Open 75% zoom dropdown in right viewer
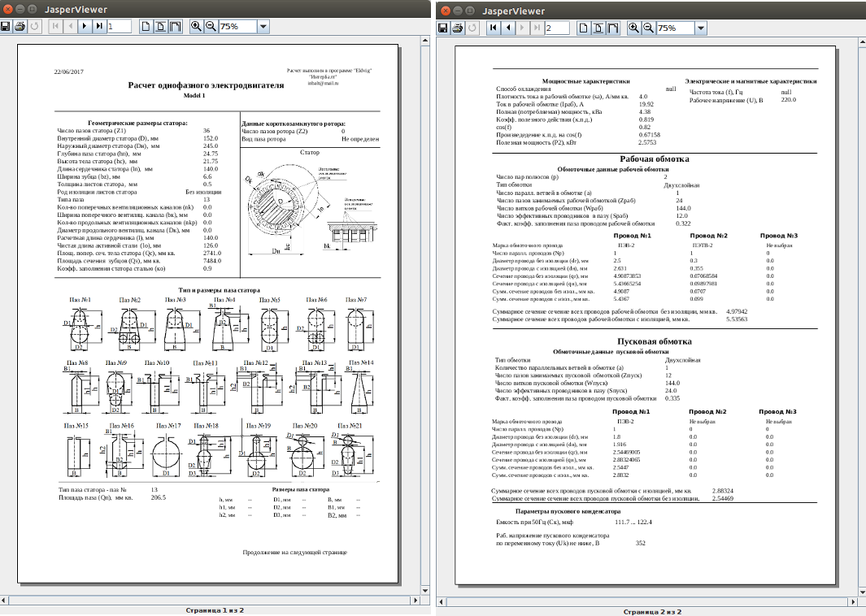 point(700,28)
